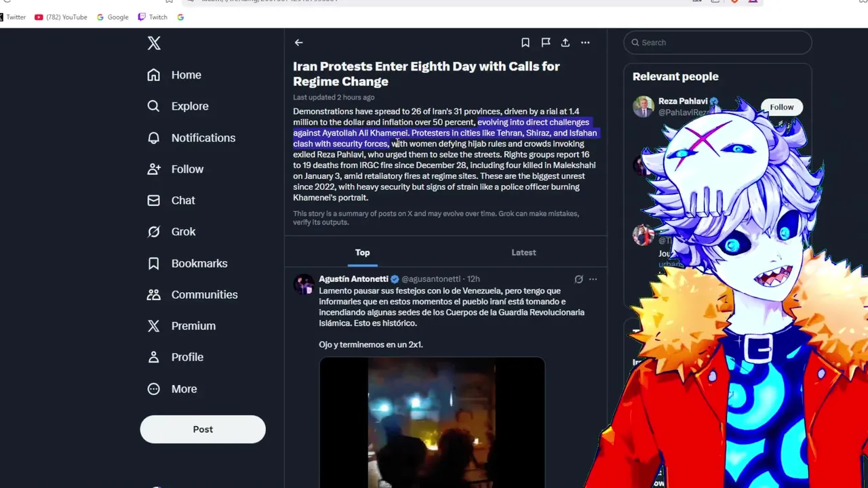868x488 pixels.
Task: Open Home label in sidebar
Action: click(x=186, y=75)
